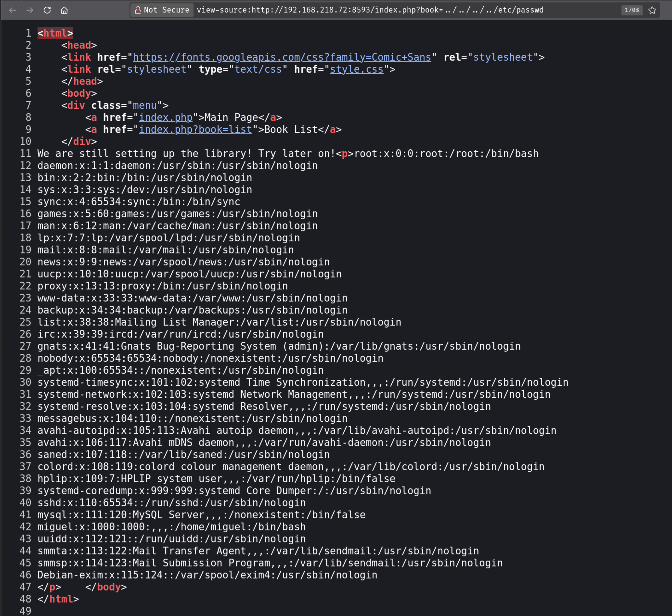Click the 'Main Page' anchor text
This screenshot has height=616, width=672.
tap(231, 118)
